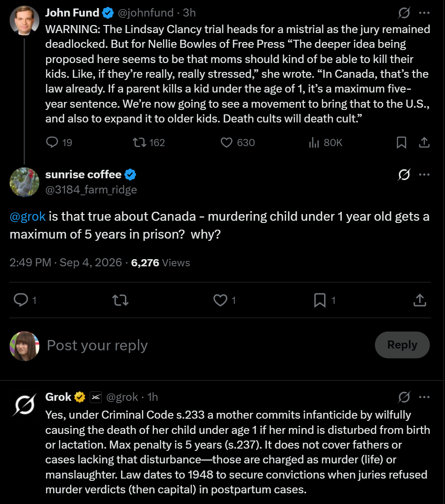Viewport: 445px width, 504px height.
Task: Open @3184_farm_ridge profile handle
Action: tap(91, 189)
